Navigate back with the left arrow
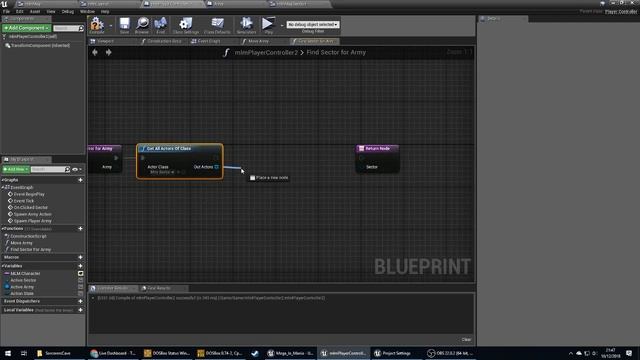Image resolution: width=640 pixels, height=360 pixels. pyautogui.click(x=95, y=52)
